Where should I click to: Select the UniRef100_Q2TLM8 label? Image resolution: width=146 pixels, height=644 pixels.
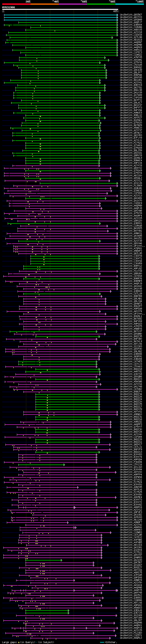point(131,37)
